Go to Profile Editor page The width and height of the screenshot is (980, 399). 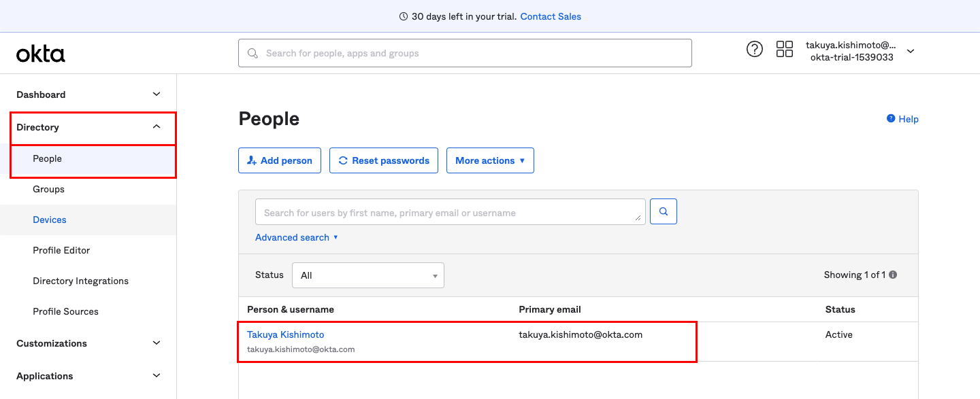point(61,250)
